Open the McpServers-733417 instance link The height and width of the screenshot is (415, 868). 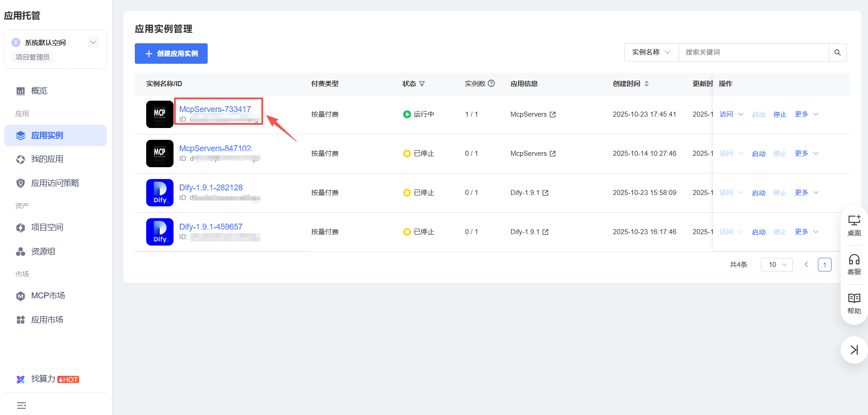coord(215,109)
